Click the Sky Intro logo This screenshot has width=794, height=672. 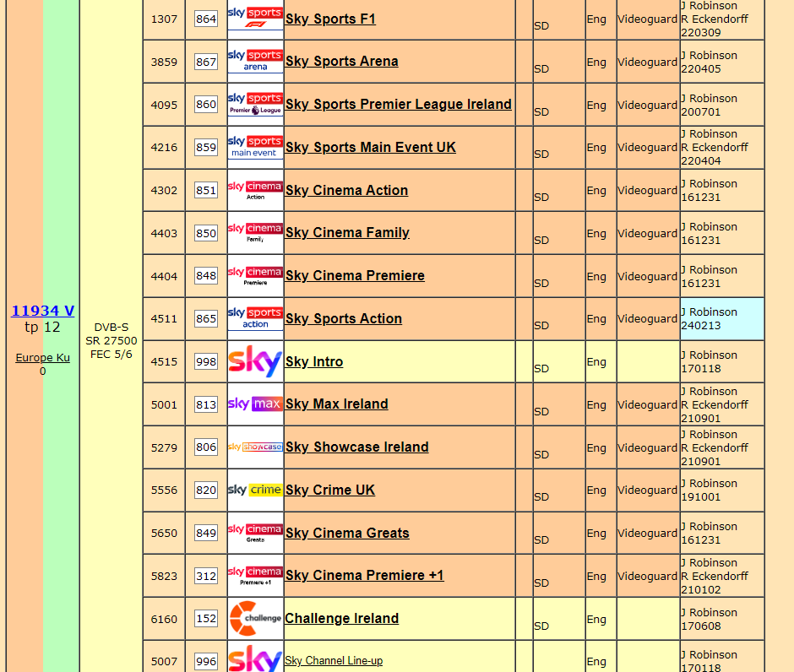[255, 361]
